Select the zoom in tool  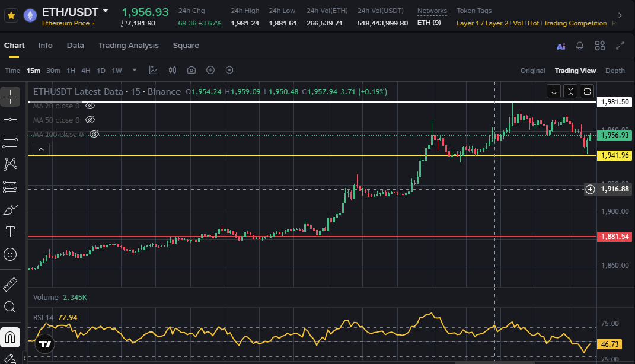(x=10, y=307)
